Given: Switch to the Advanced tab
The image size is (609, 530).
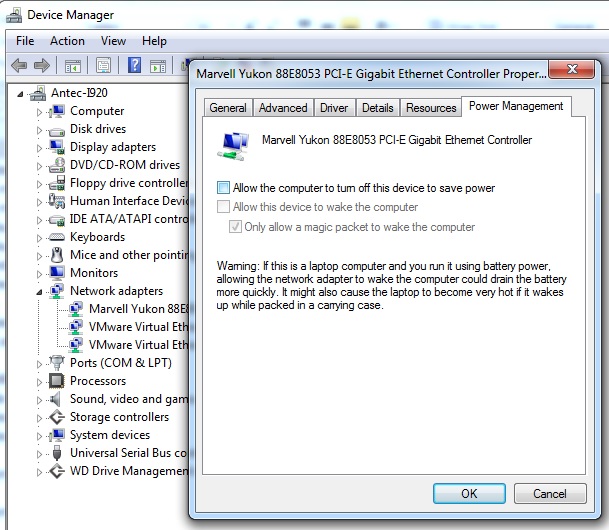Looking at the screenshot, I should point(282,108).
